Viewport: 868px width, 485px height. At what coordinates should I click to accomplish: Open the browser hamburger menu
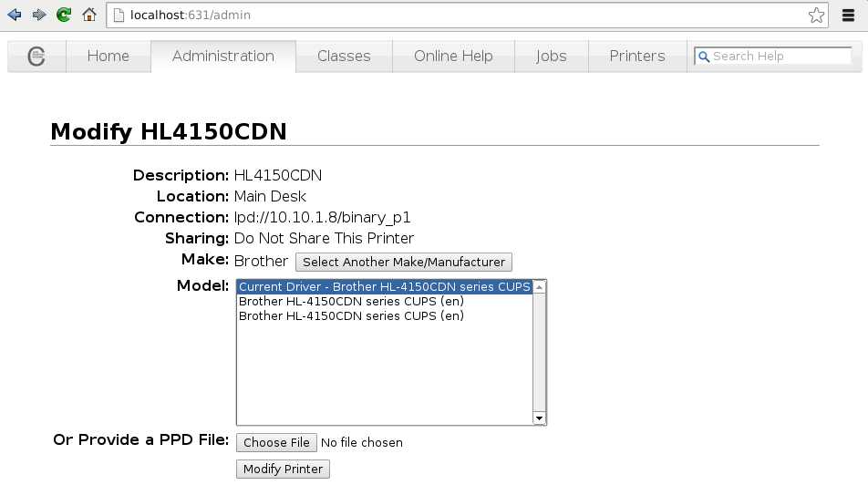coord(848,15)
